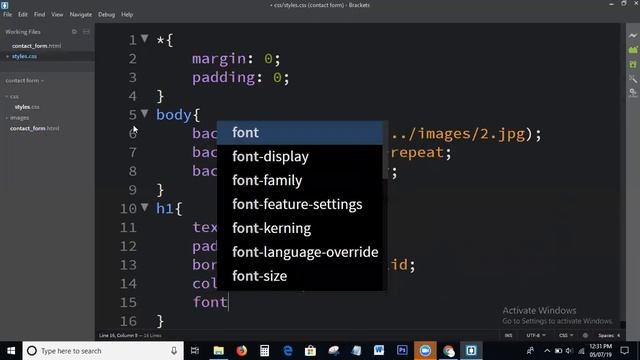Choose font-feature-settings from code hints
640x360 pixels.
click(300, 204)
